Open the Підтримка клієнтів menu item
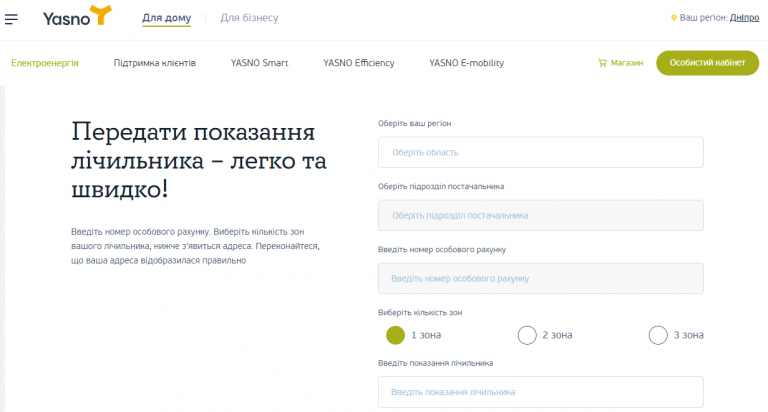768x412 pixels. point(155,63)
